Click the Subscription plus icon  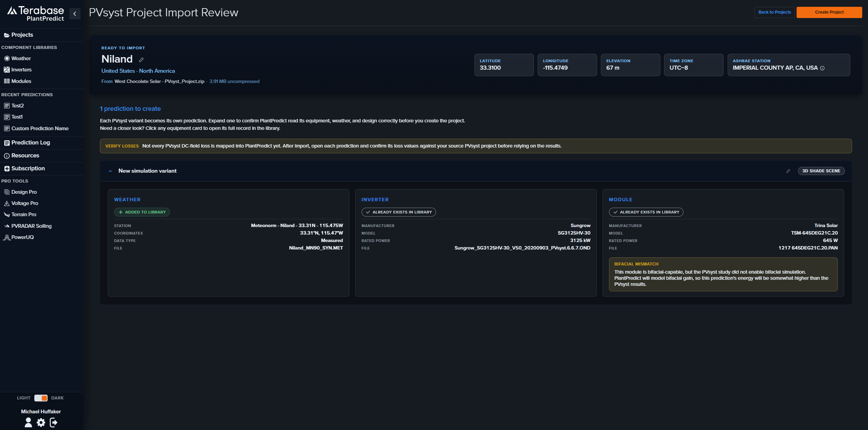pos(7,169)
